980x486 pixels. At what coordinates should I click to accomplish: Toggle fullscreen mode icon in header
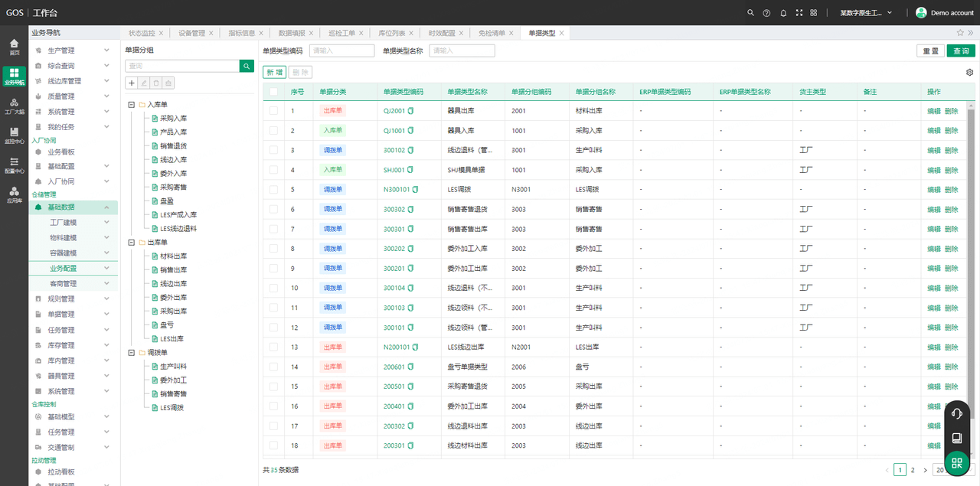point(799,13)
